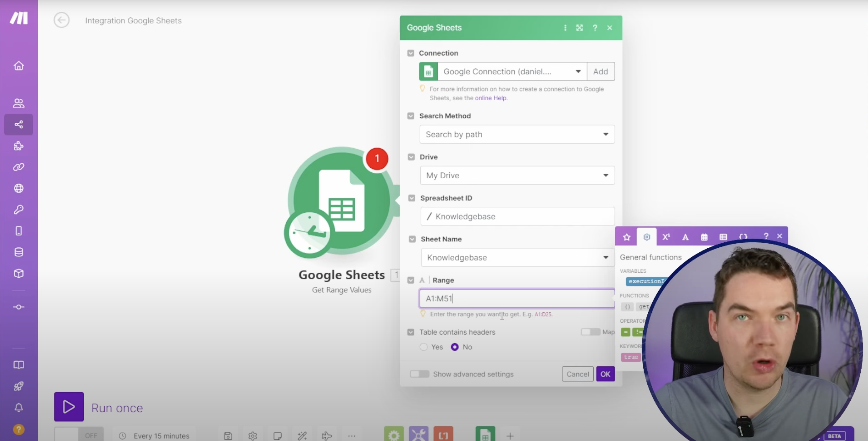Open notifications bell in sidebar

coord(18,407)
